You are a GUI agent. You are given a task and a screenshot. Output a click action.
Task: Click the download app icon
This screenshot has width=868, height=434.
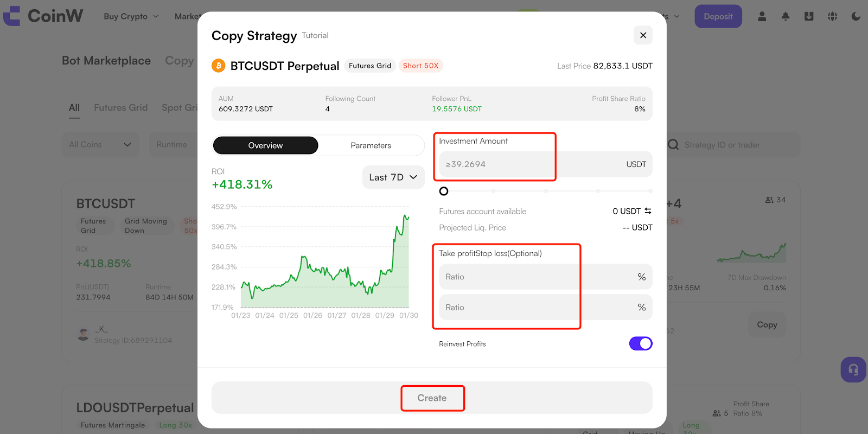pyautogui.click(x=808, y=16)
